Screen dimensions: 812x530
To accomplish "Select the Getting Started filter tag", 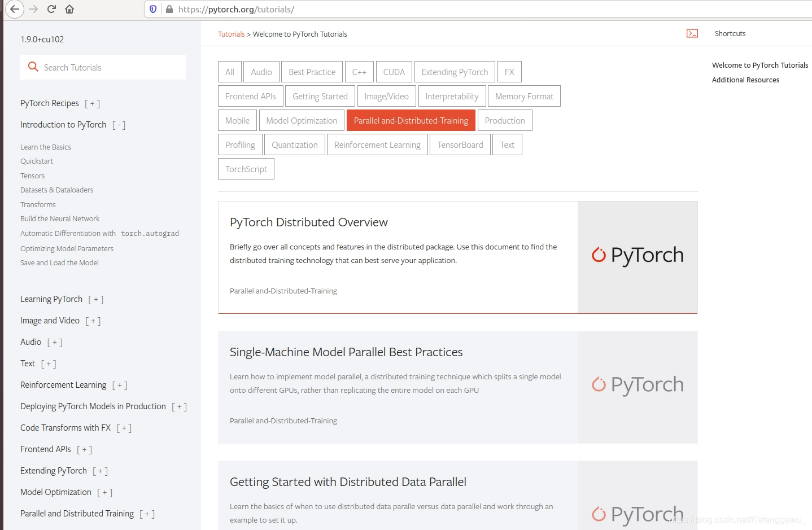I will point(320,96).
